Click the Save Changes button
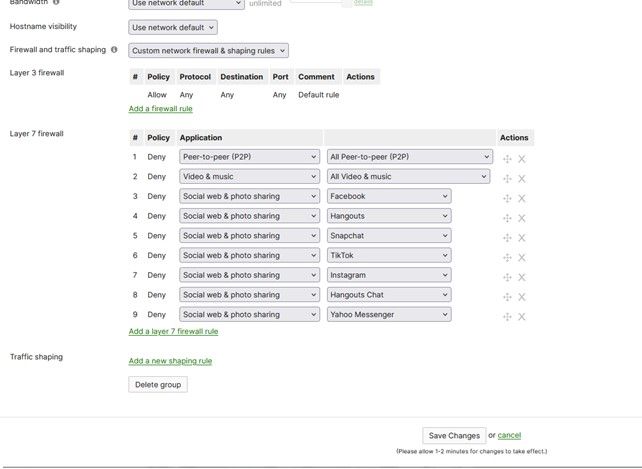Viewport: 642px width, 469px height. (454, 435)
